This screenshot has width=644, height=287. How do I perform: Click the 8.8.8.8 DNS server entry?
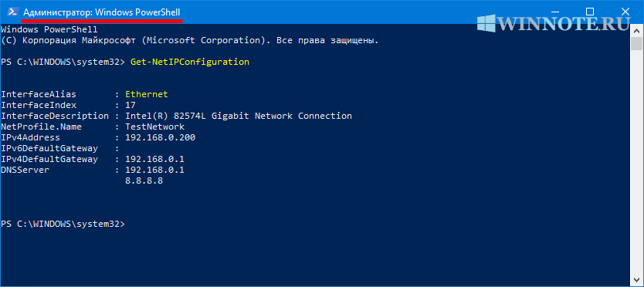pyautogui.click(x=144, y=181)
